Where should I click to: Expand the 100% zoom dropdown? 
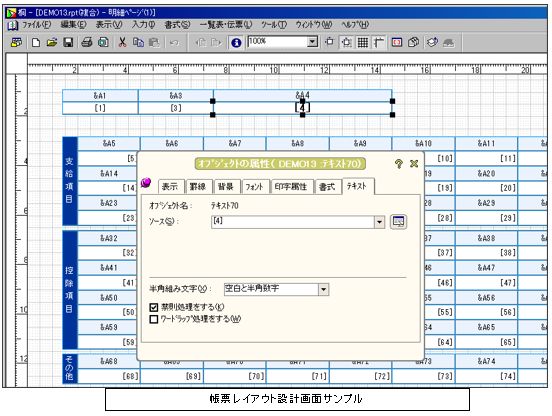tap(312, 42)
